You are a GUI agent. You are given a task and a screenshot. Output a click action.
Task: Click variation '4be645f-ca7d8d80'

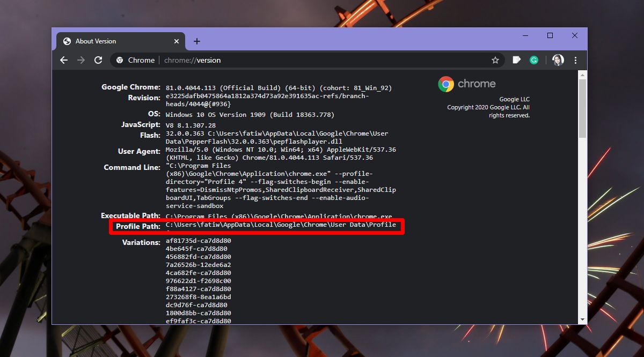coord(196,249)
